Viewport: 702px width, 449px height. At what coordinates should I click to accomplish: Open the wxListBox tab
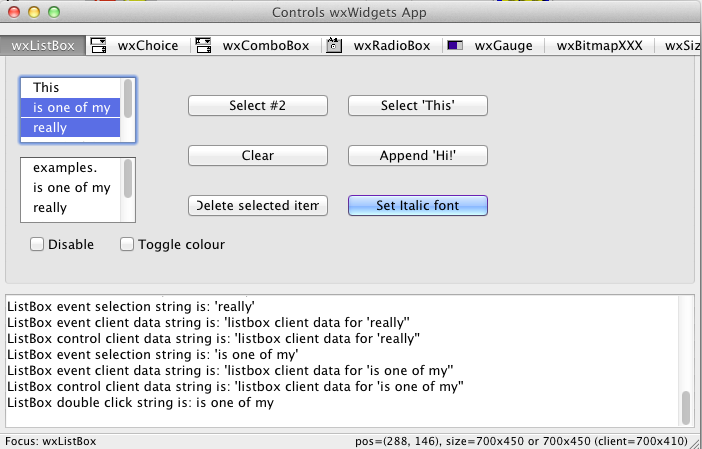click(43, 46)
